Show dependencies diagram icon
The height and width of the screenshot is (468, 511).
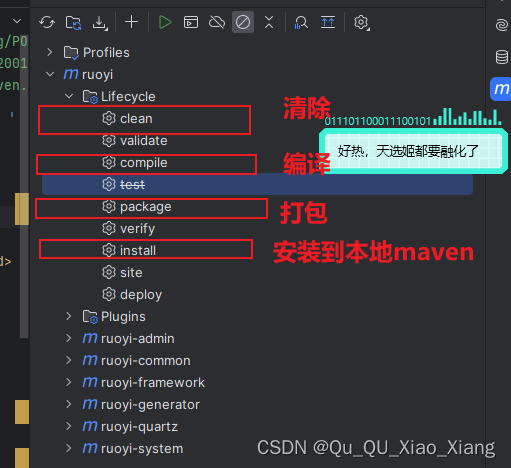click(301, 22)
